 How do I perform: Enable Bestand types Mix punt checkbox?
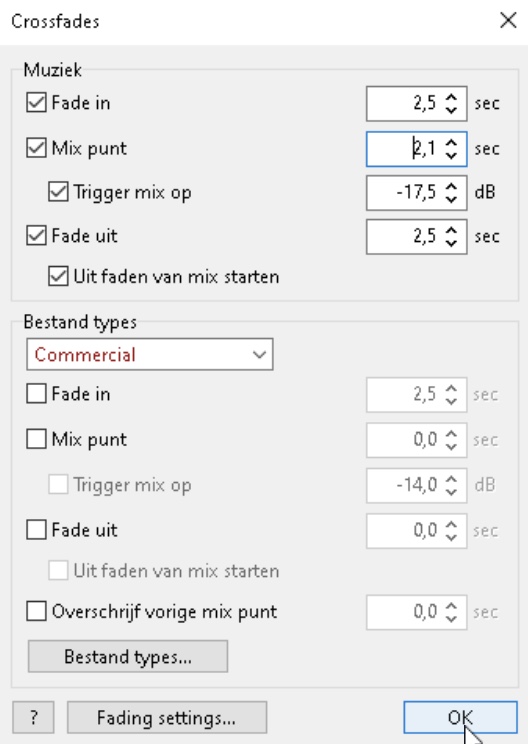tap(37, 439)
